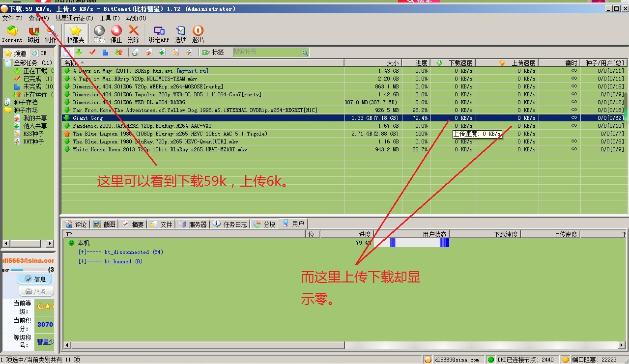This screenshot has height=364, width=629.
Task: Click the 退出 exit icon
Action: [x=198, y=34]
